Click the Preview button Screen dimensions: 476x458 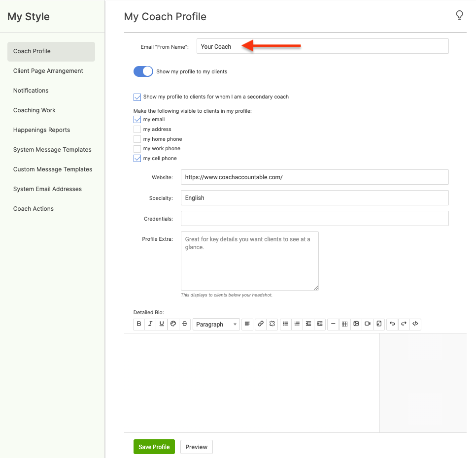coord(196,447)
